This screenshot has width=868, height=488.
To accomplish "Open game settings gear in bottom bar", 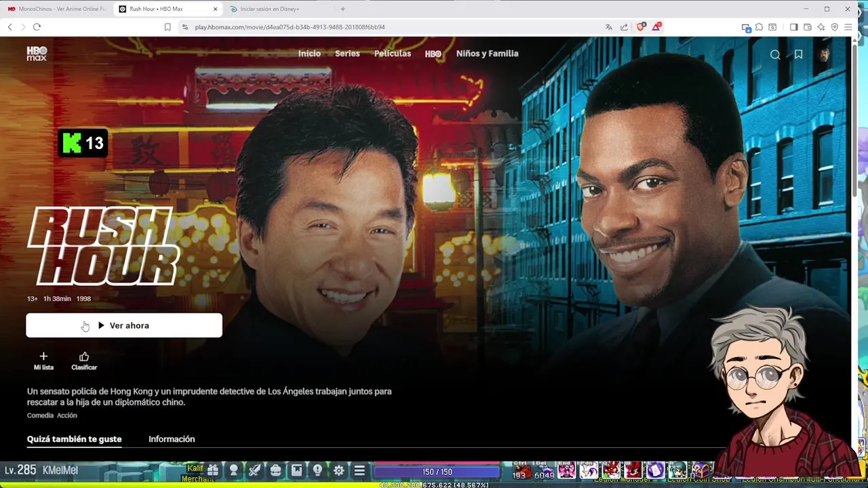I will (x=338, y=470).
